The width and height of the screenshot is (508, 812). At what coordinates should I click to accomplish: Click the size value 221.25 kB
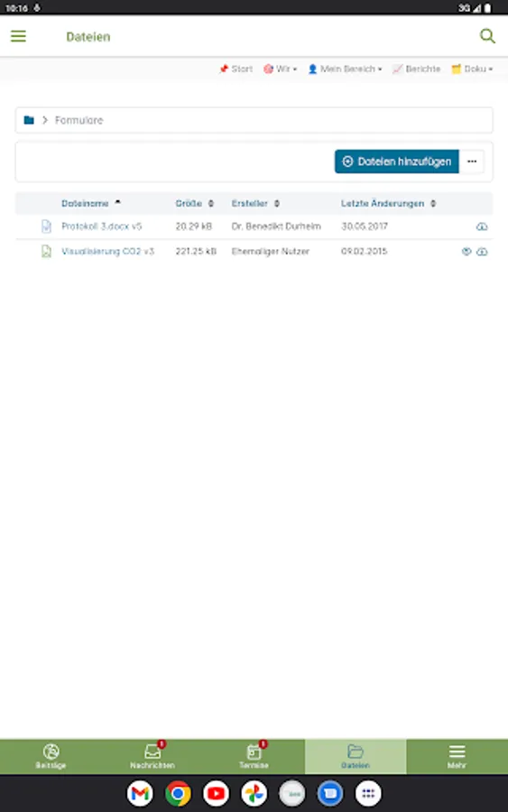(x=196, y=251)
